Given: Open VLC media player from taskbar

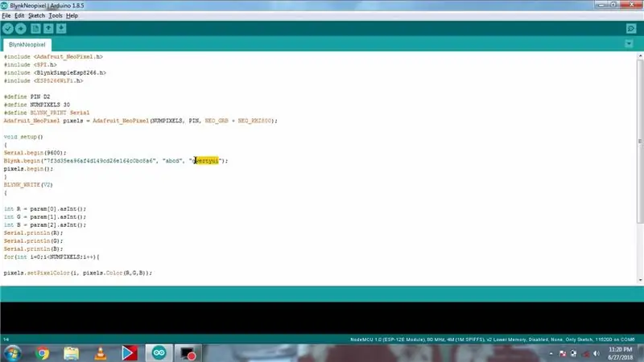Looking at the screenshot, I should pyautogui.click(x=100, y=353).
